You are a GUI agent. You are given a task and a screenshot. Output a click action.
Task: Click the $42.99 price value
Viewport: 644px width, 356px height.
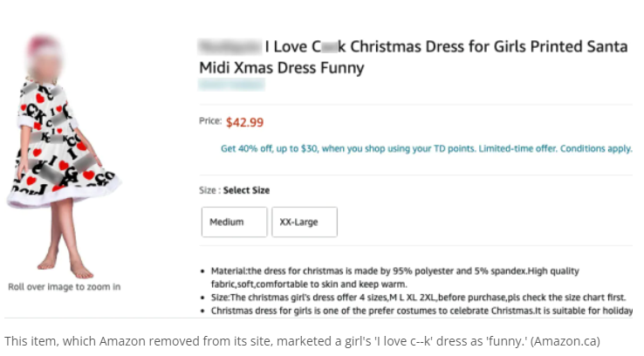(244, 122)
